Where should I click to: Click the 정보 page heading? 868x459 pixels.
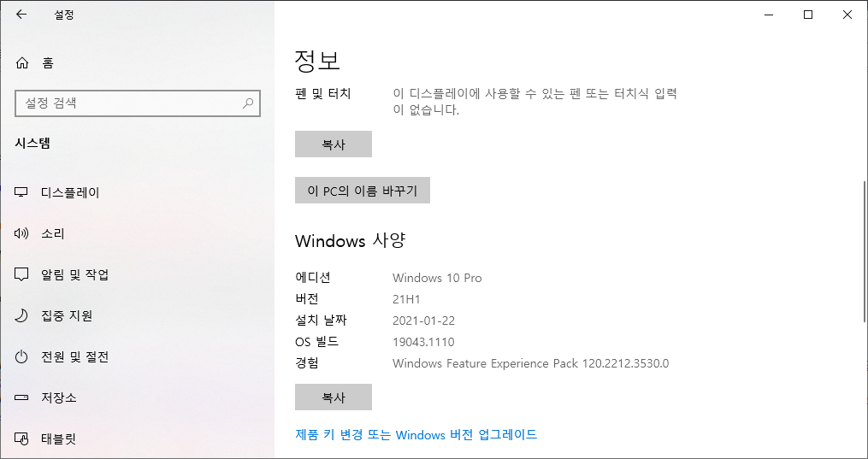(317, 61)
